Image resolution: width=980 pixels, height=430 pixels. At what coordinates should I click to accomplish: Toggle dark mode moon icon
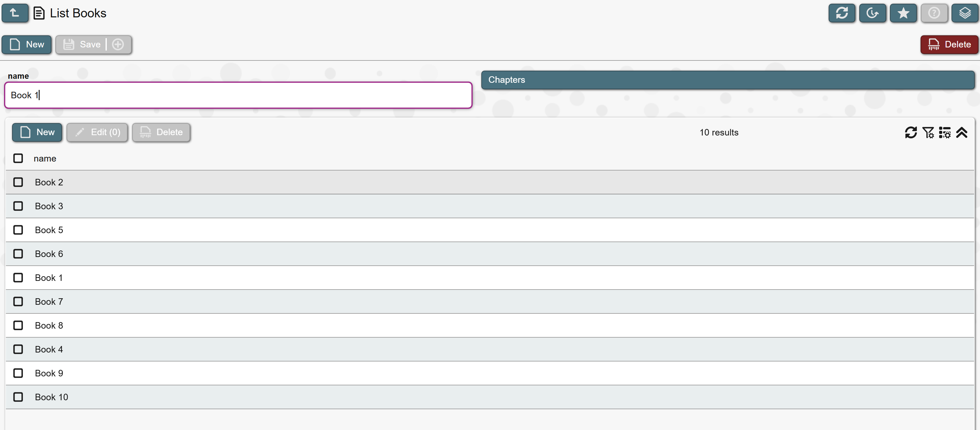tap(872, 13)
